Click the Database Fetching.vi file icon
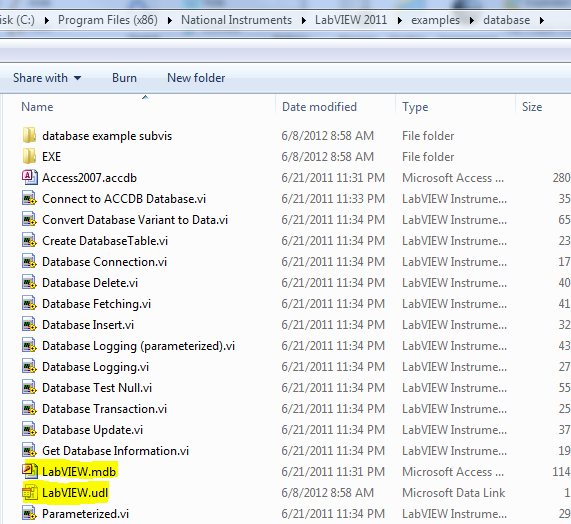 pos(29,304)
